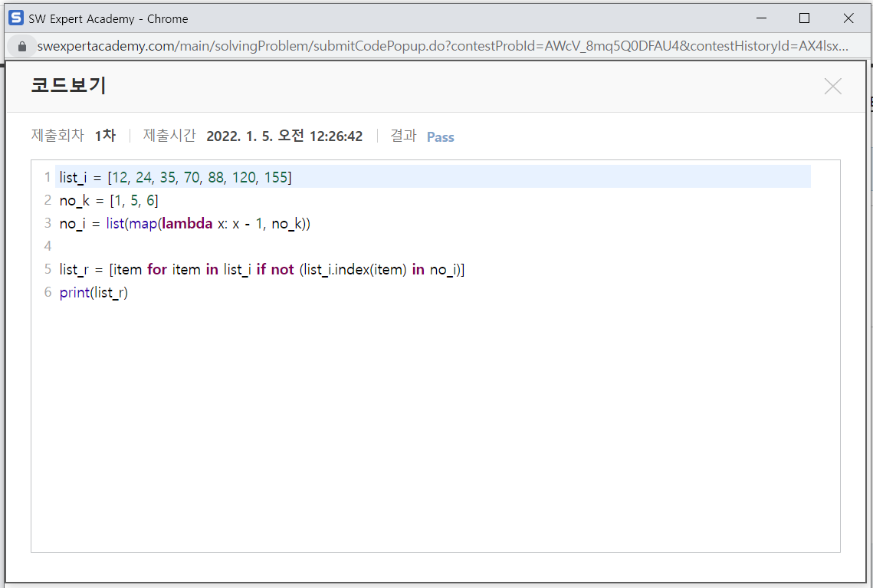
Task: Click code line 1 with list_i assignment
Action: coord(176,177)
